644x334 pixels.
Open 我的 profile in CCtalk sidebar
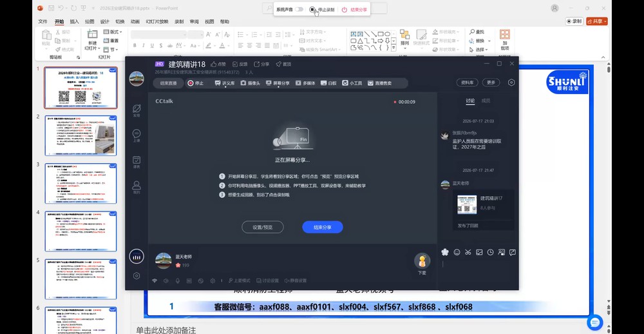[x=137, y=187]
